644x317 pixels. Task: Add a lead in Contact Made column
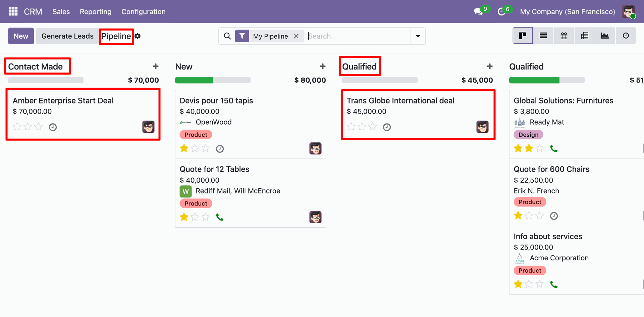click(156, 66)
